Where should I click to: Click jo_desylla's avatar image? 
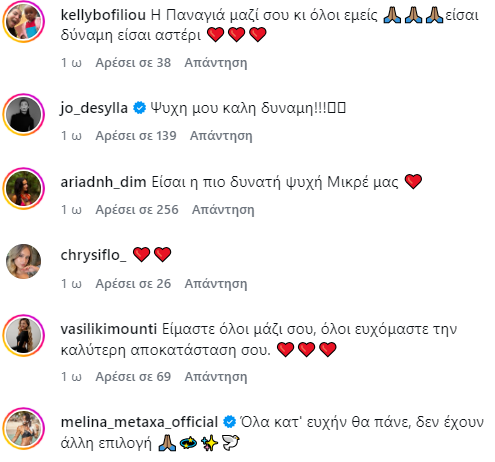tap(23, 115)
